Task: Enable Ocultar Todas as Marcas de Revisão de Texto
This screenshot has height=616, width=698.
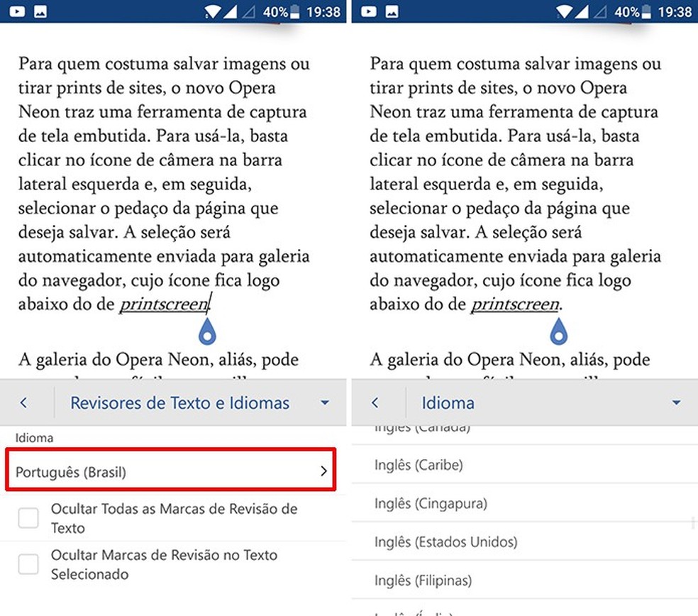Action: click(28, 518)
